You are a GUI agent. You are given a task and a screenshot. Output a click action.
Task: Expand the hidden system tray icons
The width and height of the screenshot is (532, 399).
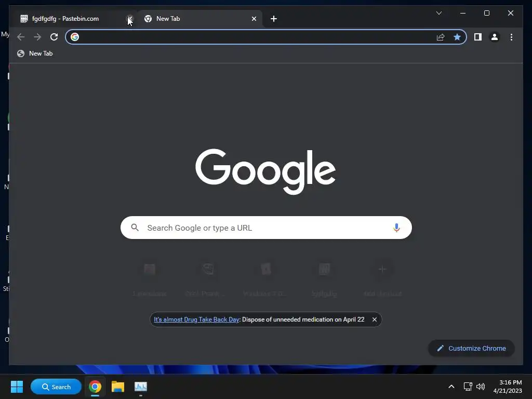click(451, 387)
